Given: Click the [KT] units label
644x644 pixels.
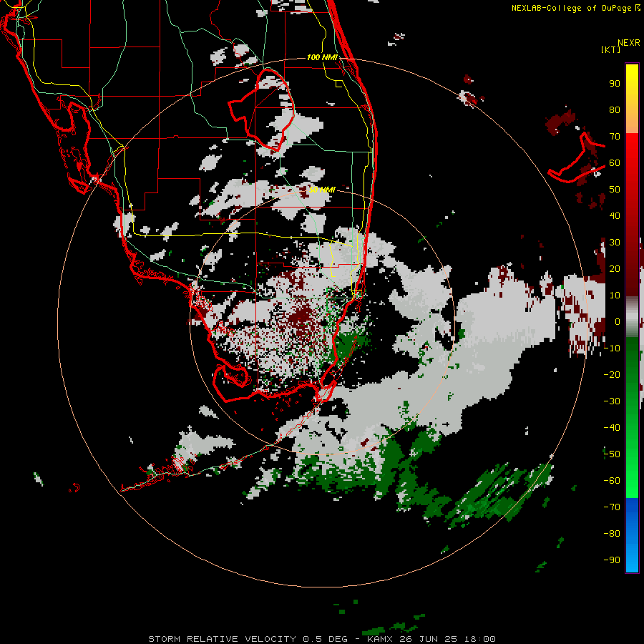Looking at the screenshot, I should point(610,49).
